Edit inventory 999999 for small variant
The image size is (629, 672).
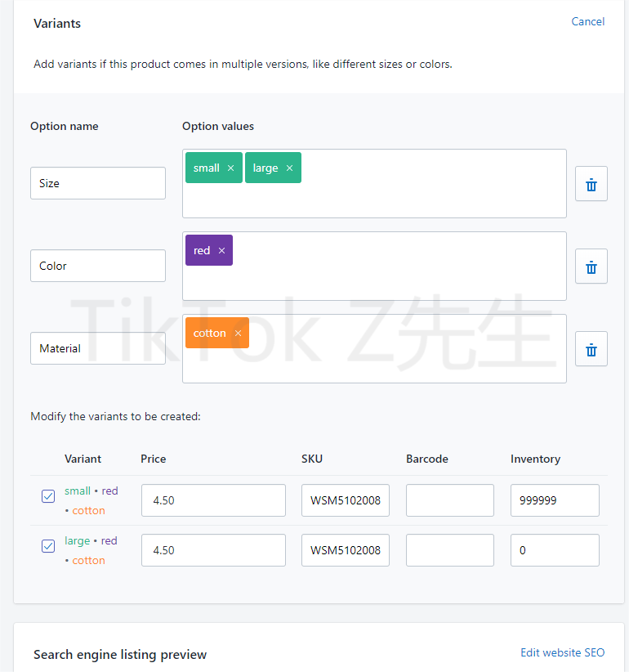point(555,500)
